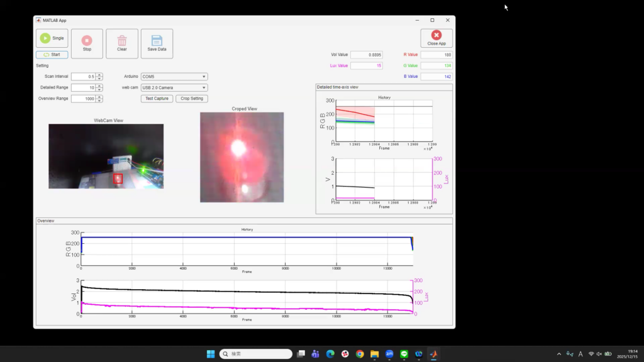Open the Arduino COM5 port dropdown
Viewport: 644px width, 362px height.
pos(174,77)
